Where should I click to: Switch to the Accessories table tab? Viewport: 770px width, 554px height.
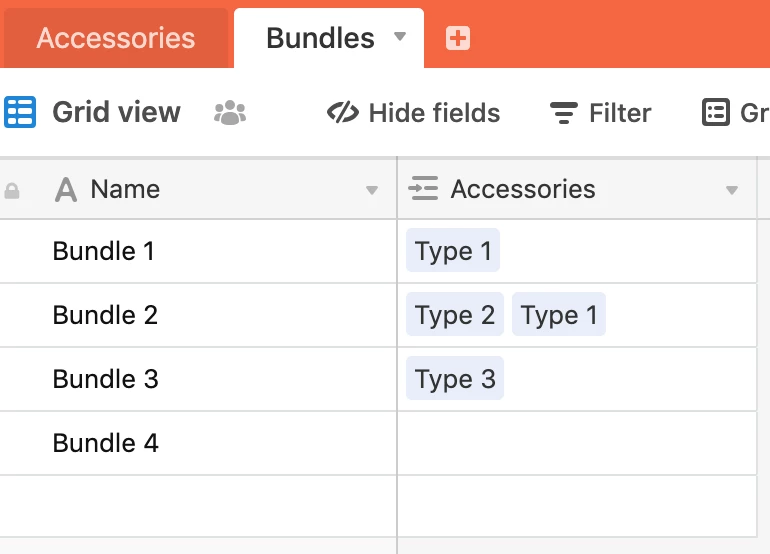[x=116, y=38]
